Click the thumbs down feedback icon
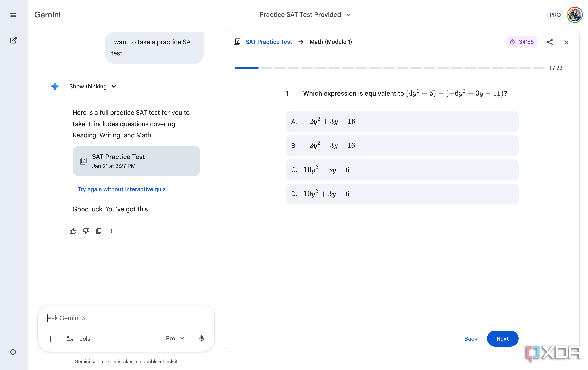Viewport: 588px width, 370px height. click(x=86, y=231)
